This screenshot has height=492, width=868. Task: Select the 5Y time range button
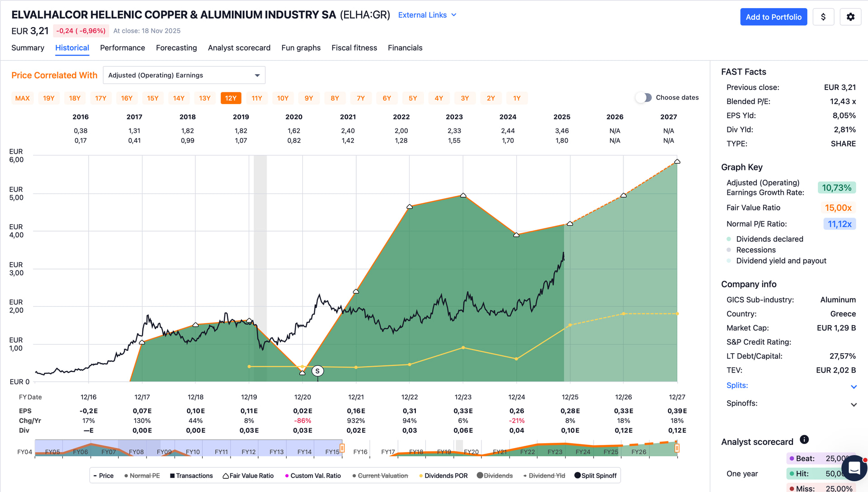tap(413, 98)
